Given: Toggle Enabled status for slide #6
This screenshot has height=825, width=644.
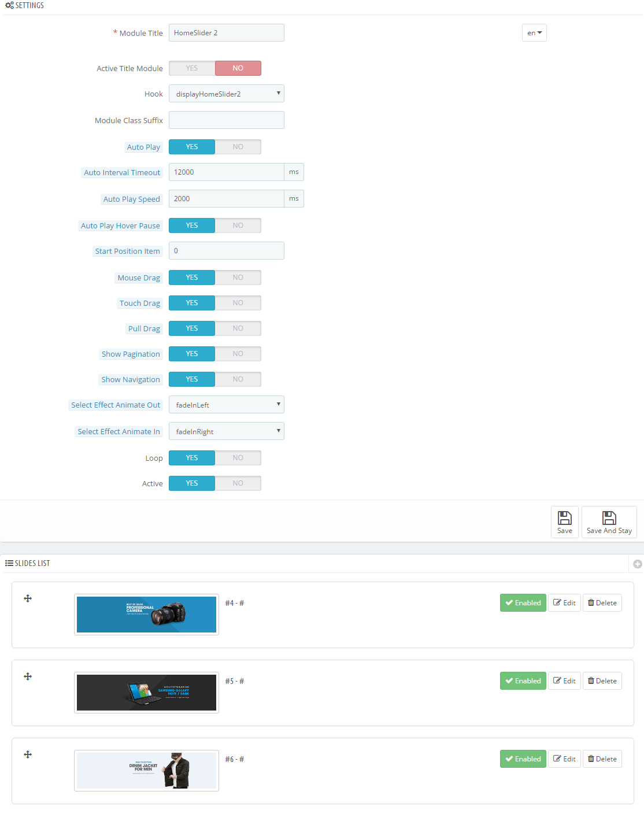Looking at the screenshot, I should click(x=523, y=759).
